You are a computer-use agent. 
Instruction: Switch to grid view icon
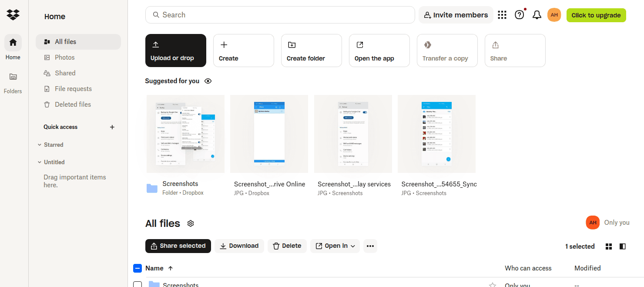[x=609, y=246]
